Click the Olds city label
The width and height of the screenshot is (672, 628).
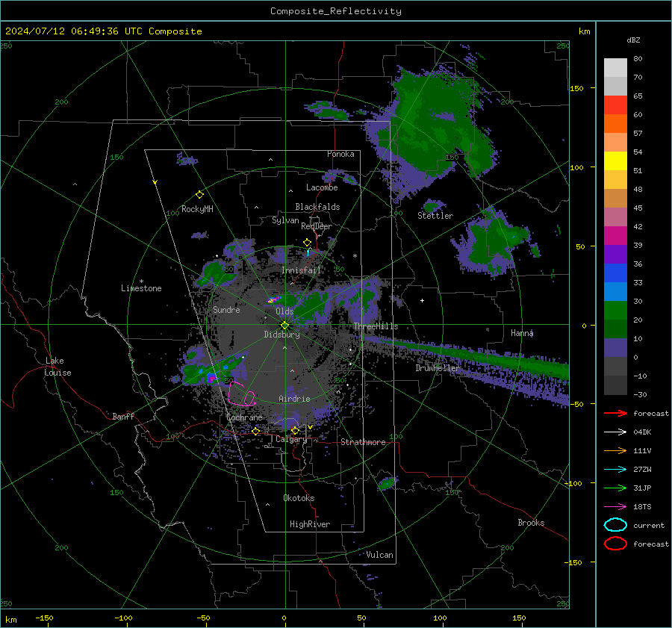pos(284,311)
